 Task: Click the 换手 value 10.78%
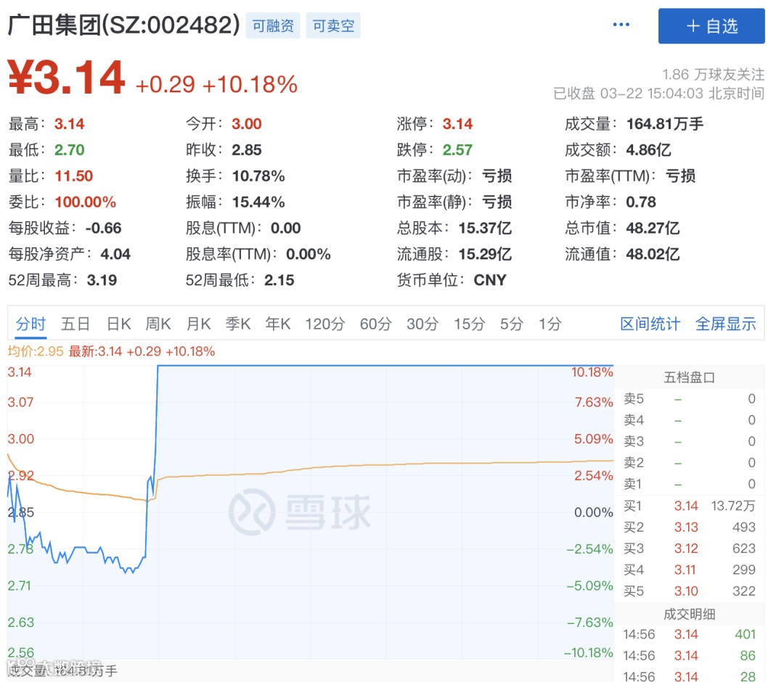point(258,176)
